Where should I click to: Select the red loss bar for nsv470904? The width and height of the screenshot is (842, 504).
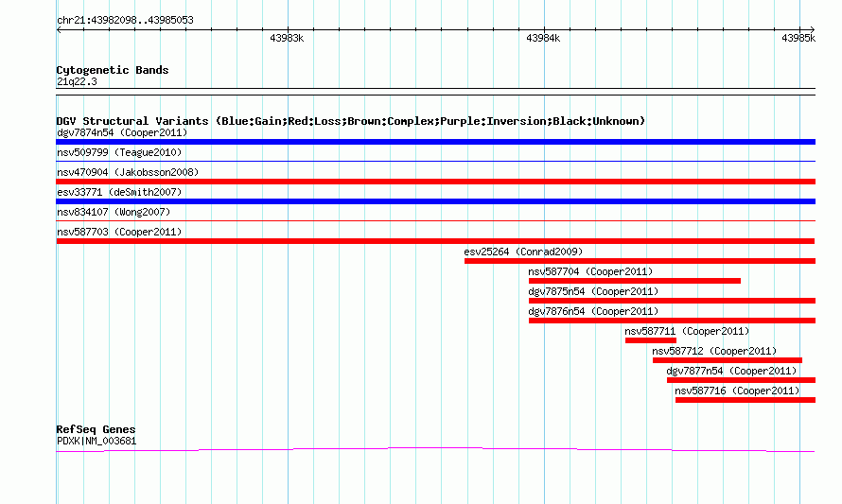[x=435, y=182]
